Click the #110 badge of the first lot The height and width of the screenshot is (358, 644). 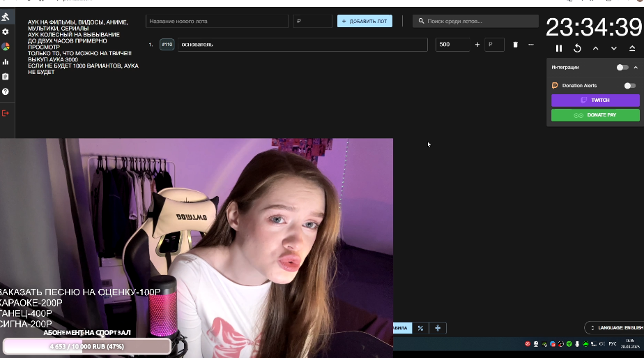click(167, 45)
